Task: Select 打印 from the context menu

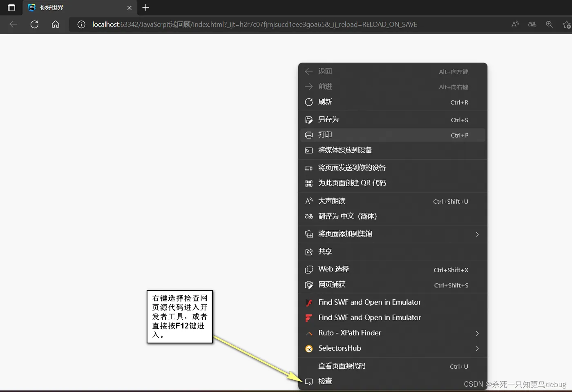Action: click(x=393, y=135)
